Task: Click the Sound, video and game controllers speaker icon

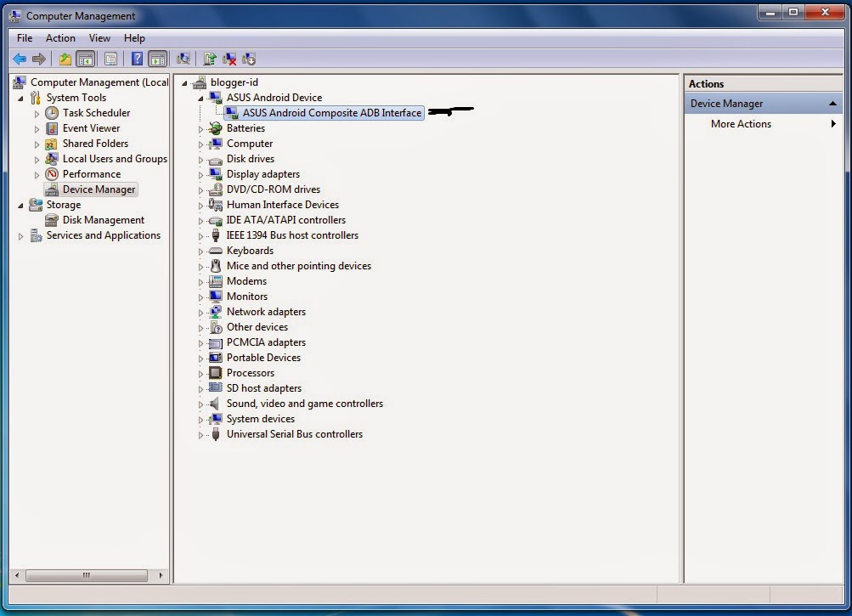Action: [216, 403]
